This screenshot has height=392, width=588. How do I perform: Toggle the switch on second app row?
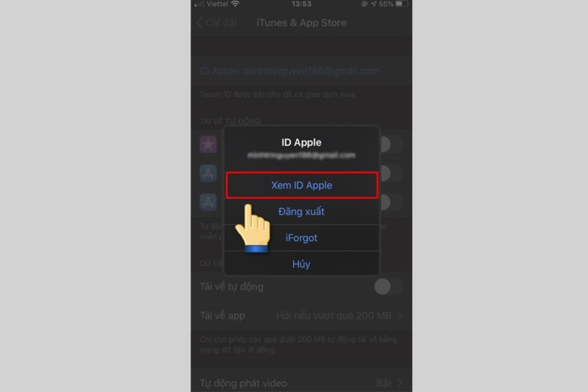[392, 174]
